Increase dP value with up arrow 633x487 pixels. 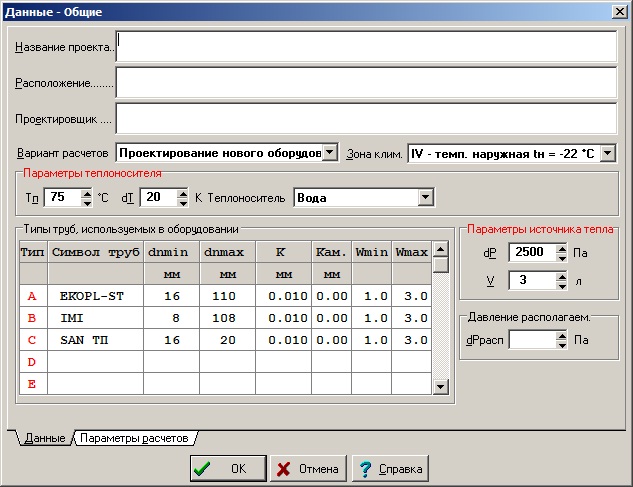click(562, 248)
